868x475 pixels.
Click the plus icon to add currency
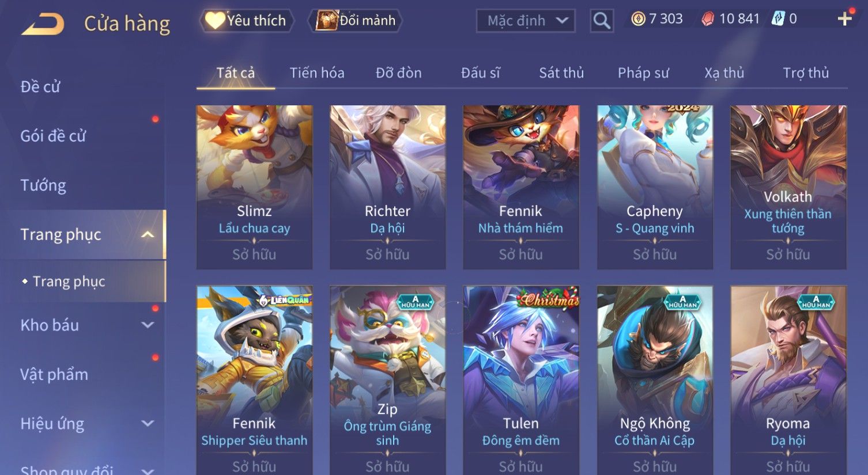[x=844, y=19]
